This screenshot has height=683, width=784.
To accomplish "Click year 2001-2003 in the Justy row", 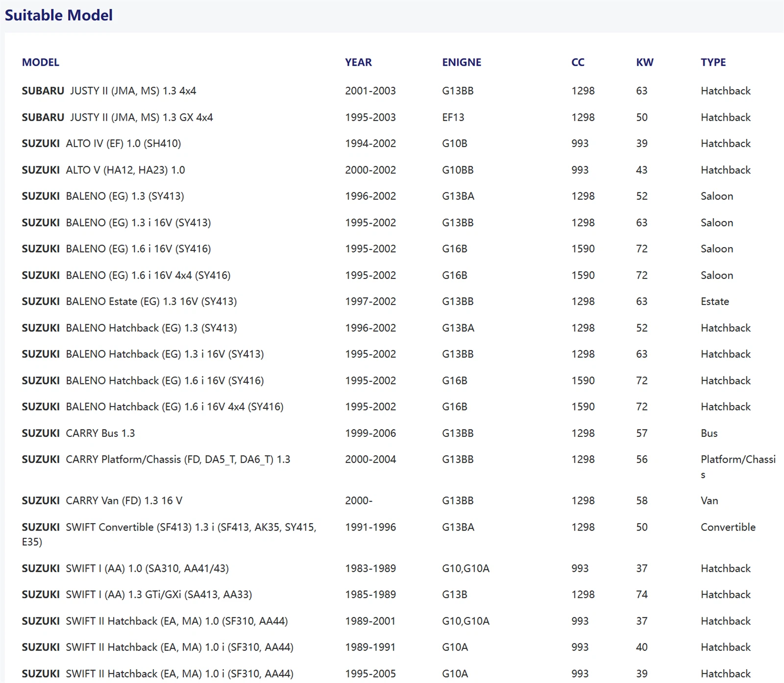I will click(x=370, y=91).
